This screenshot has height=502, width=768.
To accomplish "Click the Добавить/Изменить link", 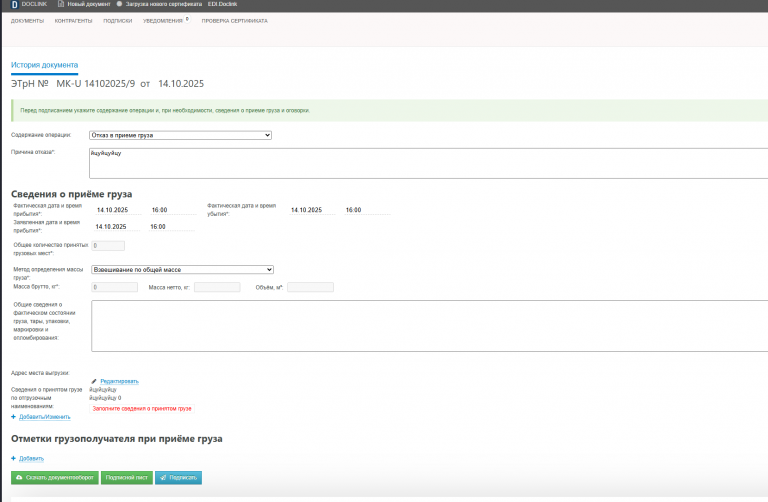I will 45,417.
